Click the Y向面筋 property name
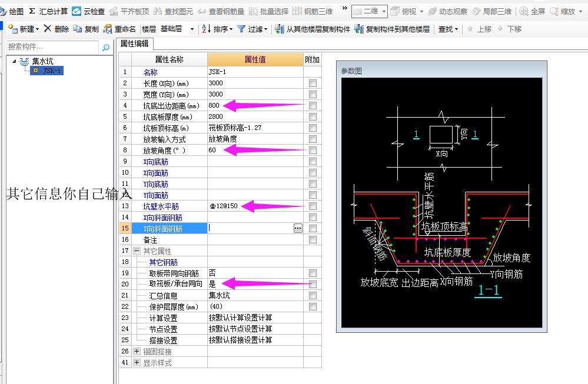 click(x=155, y=195)
